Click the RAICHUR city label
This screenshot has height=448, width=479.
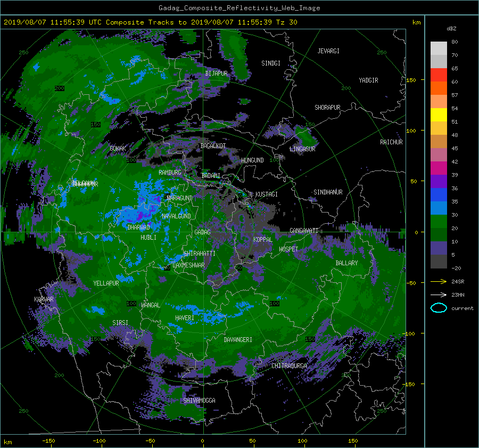(x=391, y=142)
